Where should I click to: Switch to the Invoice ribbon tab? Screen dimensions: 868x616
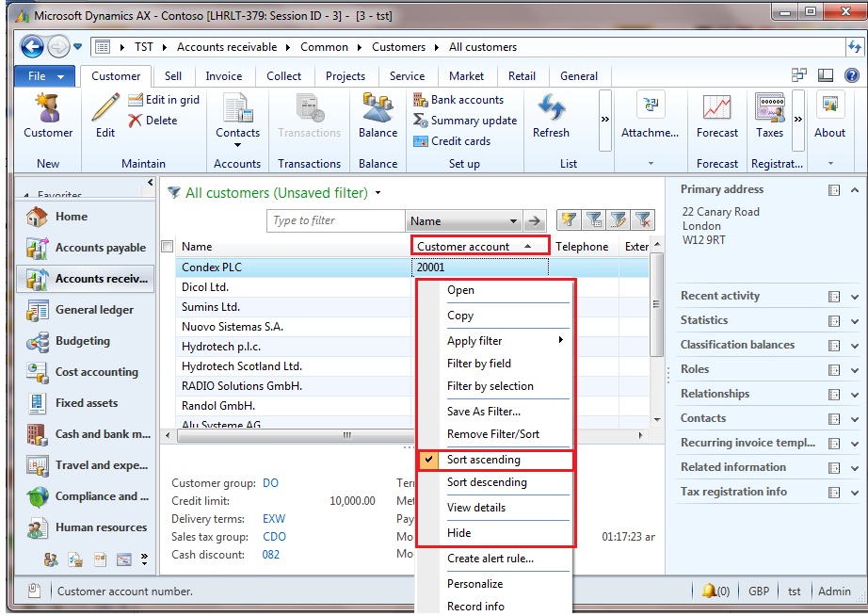(224, 76)
